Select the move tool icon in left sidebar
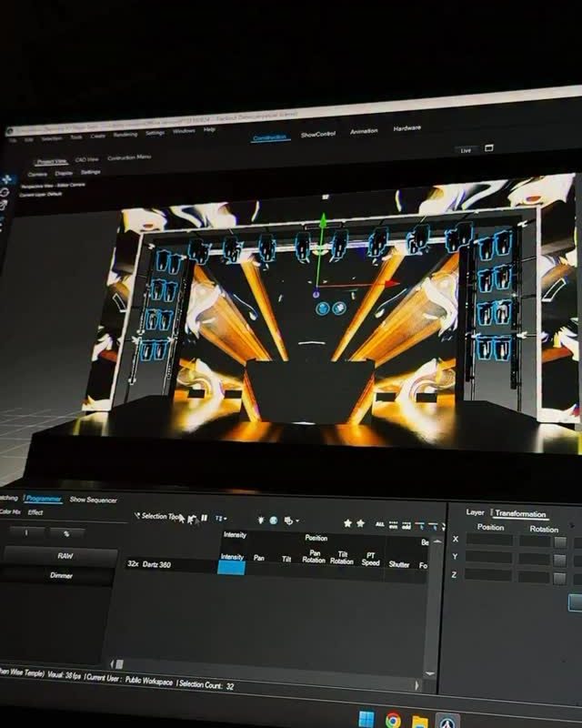The width and height of the screenshot is (582, 728). coord(6,179)
